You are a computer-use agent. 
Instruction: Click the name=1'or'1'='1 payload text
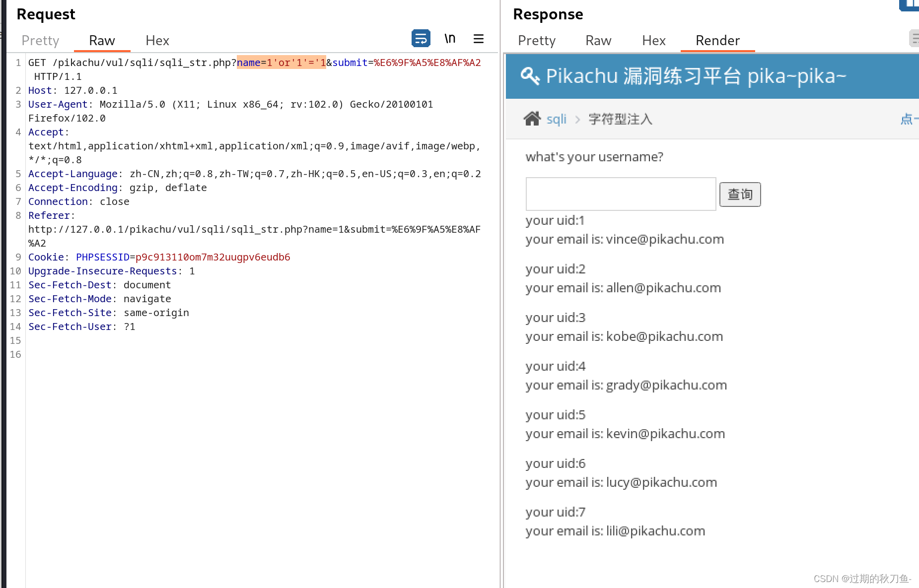pyautogui.click(x=281, y=63)
